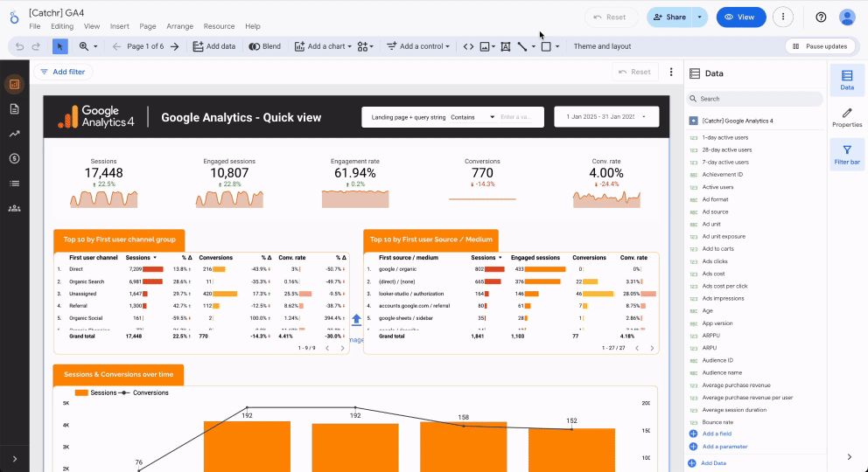Click the Blend button
Image resolution: width=868 pixels, height=472 pixels.
pos(264,46)
